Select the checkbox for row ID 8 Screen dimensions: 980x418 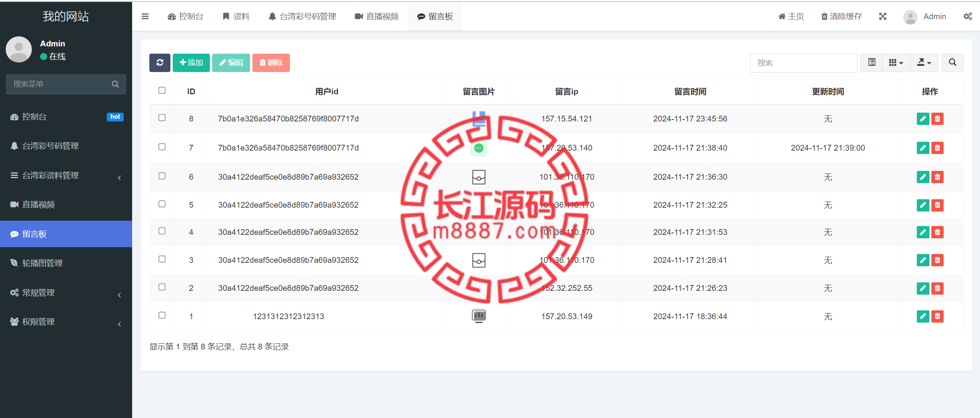pos(162,118)
